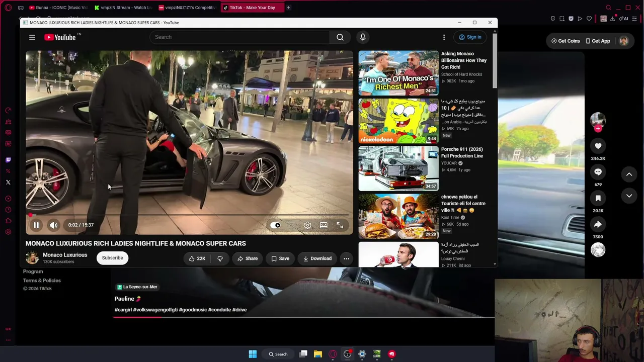Like the YouTube video with 22K likes
This screenshot has height=362, width=644.
point(197,258)
